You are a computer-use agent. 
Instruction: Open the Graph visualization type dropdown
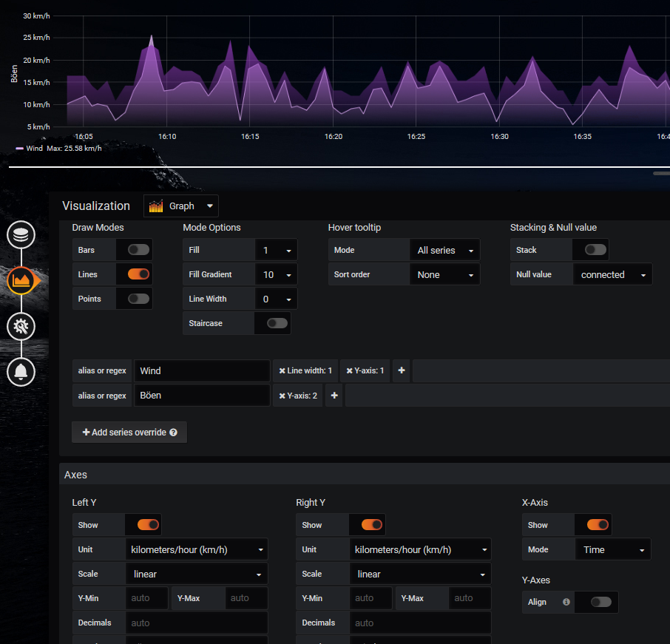point(181,206)
